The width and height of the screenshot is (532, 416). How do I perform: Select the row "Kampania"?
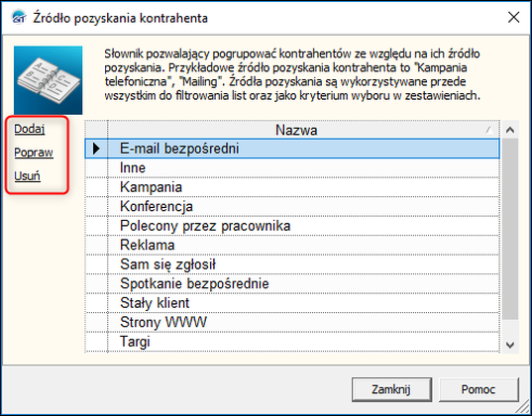[292, 187]
